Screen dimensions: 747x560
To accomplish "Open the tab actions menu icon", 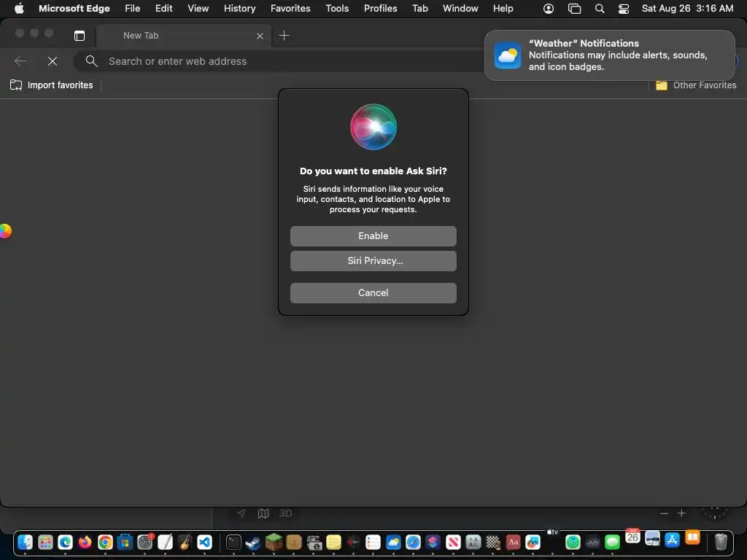I will [80, 36].
